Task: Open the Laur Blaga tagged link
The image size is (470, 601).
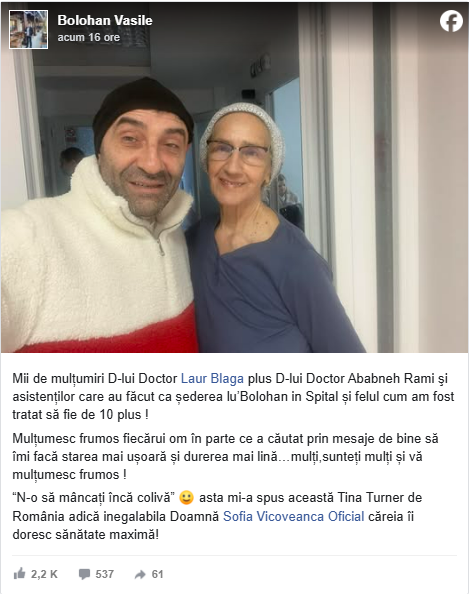Action: pos(212,378)
